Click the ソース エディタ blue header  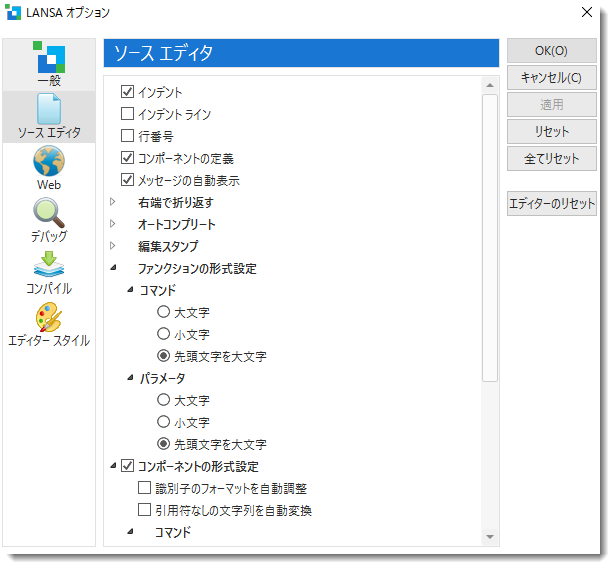[301, 53]
